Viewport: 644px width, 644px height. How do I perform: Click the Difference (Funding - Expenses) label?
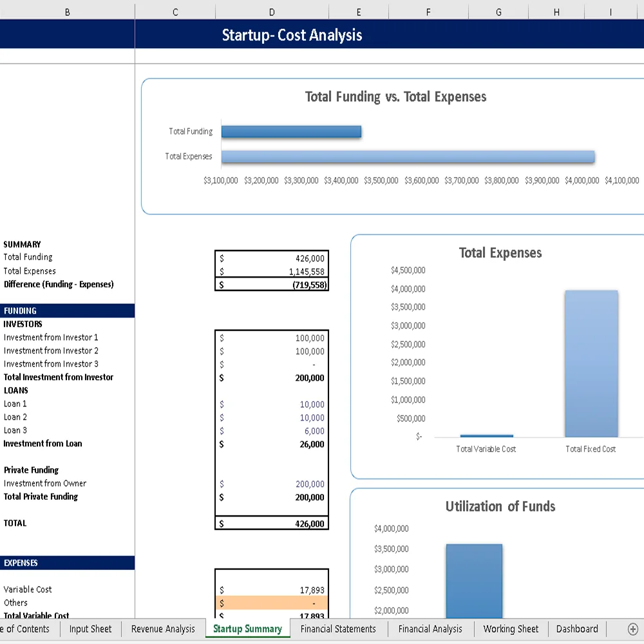59,284
